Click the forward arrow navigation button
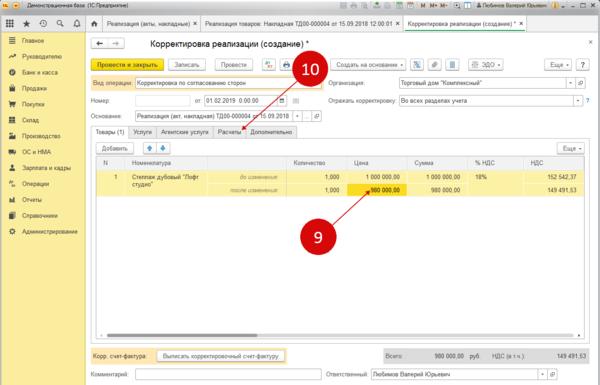 (116, 44)
